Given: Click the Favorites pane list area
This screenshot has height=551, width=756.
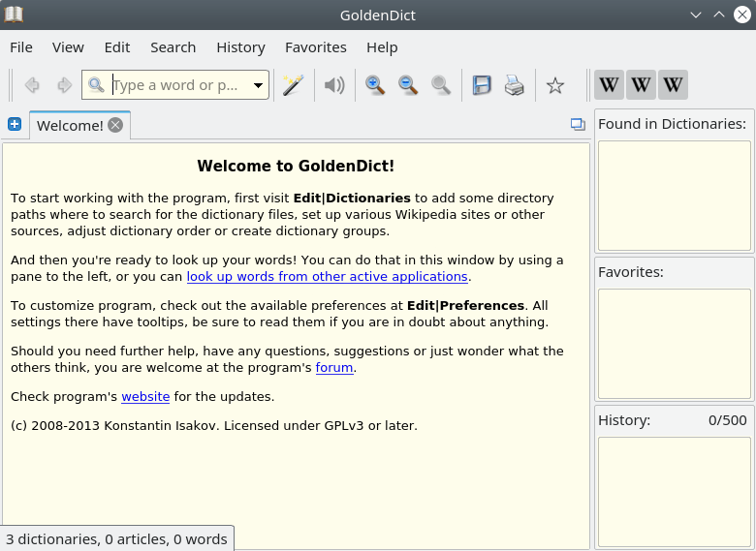Looking at the screenshot, I should click(675, 344).
